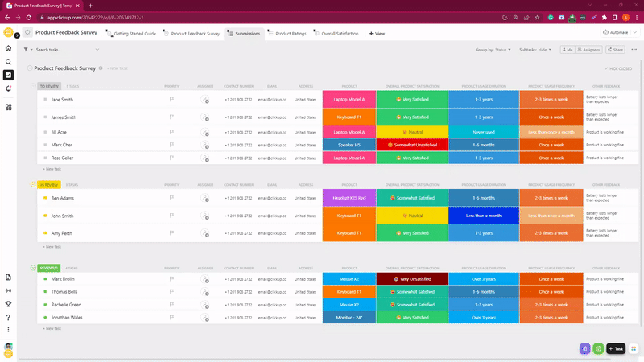Add new task under Reviewed group

click(52, 329)
